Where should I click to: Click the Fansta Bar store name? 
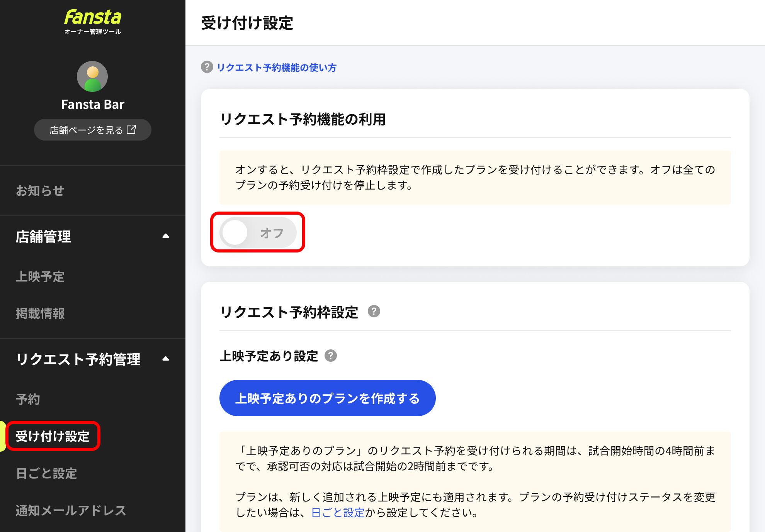(x=93, y=104)
